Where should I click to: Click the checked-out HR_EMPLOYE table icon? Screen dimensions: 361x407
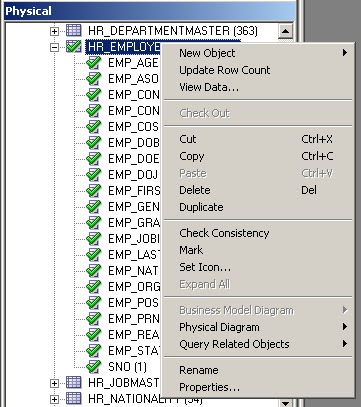(73, 47)
